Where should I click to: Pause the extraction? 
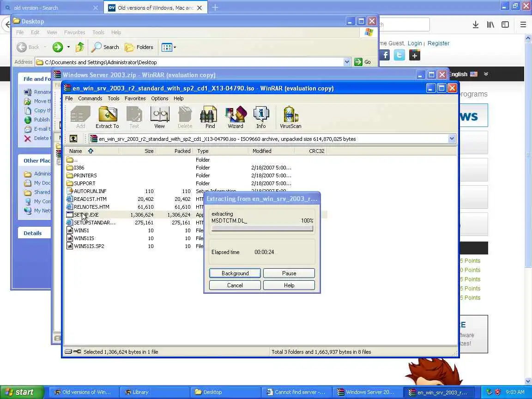(289, 273)
